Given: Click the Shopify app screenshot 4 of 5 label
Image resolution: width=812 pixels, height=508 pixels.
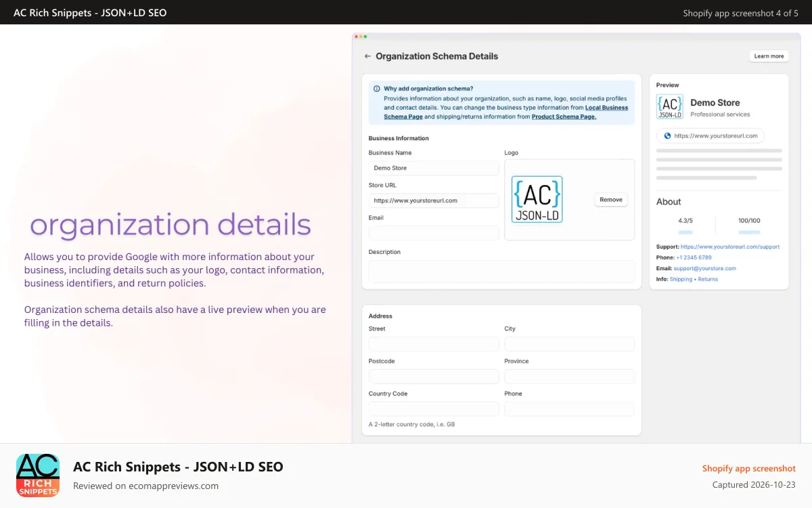Looking at the screenshot, I should point(740,13).
